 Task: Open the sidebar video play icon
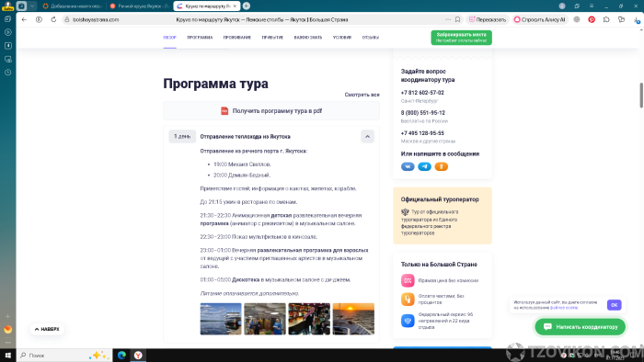click(x=7, y=32)
